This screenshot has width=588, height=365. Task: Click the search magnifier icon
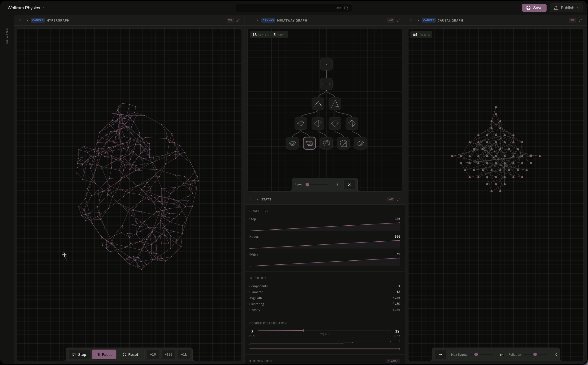click(x=346, y=8)
